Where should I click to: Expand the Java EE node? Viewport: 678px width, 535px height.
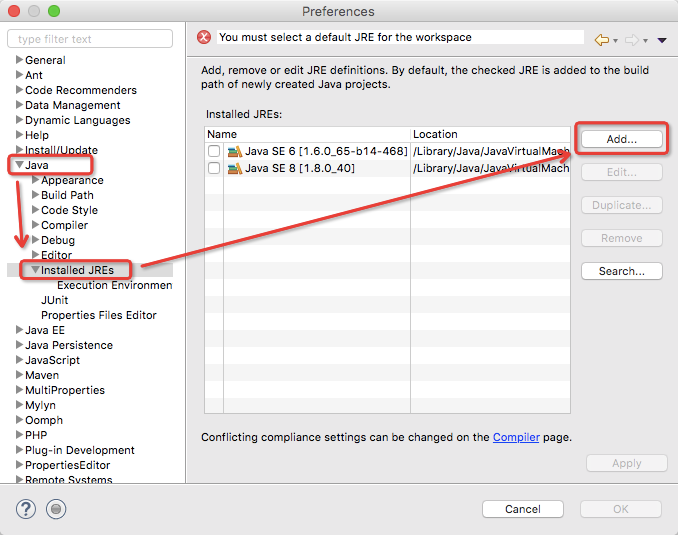(x=19, y=330)
